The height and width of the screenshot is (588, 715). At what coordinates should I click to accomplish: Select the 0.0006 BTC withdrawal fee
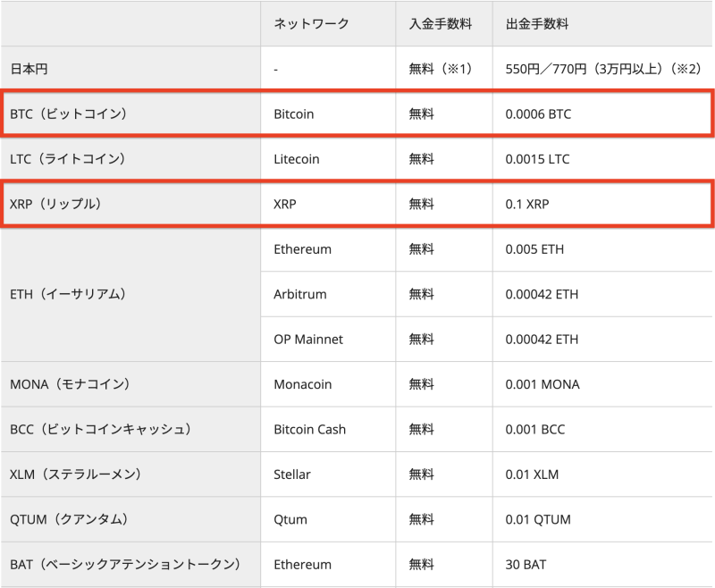(x=538, y=114)
